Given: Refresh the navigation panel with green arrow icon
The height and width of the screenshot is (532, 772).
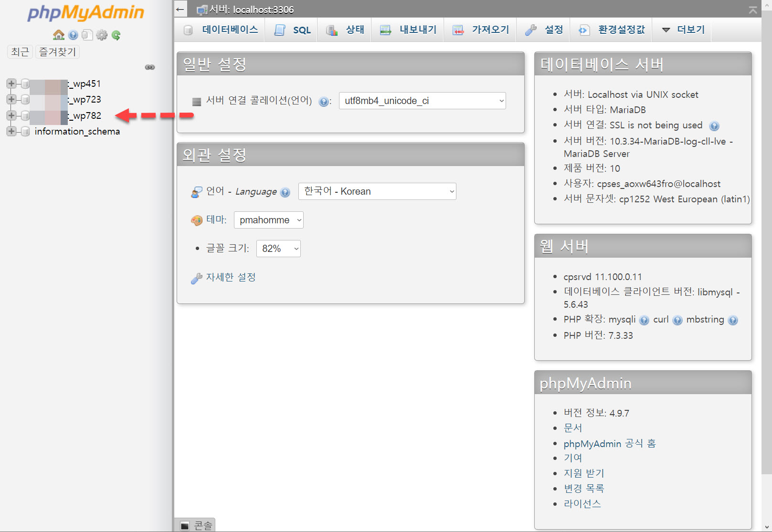Looking at the screenshot, I should tap(116, 35).
